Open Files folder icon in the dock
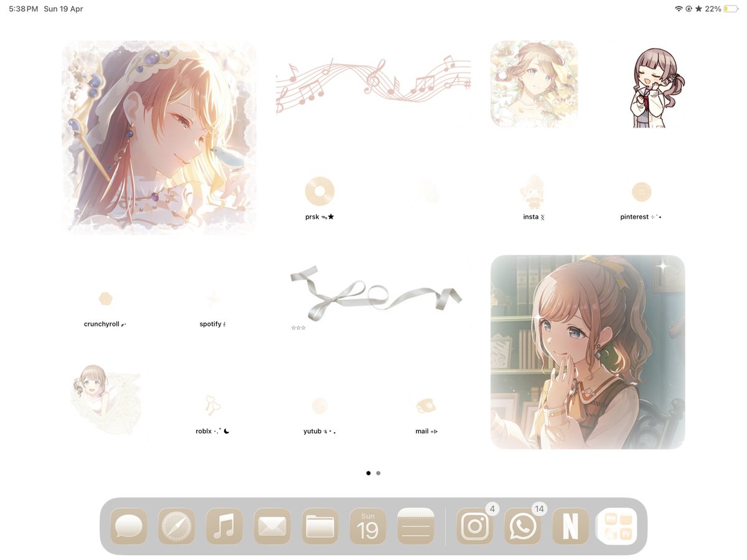Screen dimensions: 747x560 [x=320, y=526]
